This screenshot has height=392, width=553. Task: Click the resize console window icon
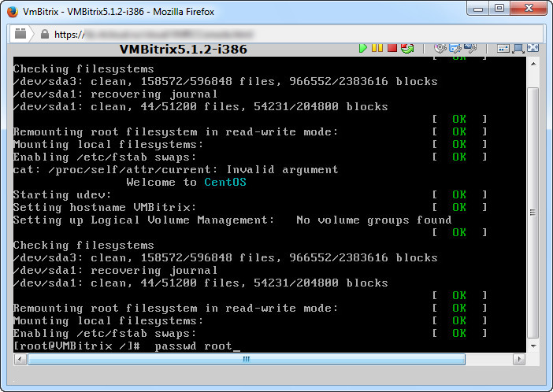click(518, 48)
